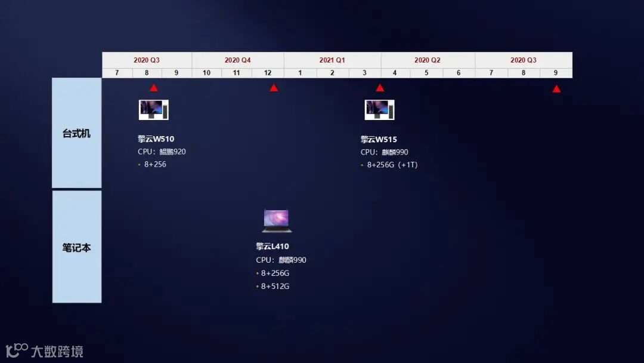Click the 2020 Q3 header next to 2020 Q2

tap(524, 60)
